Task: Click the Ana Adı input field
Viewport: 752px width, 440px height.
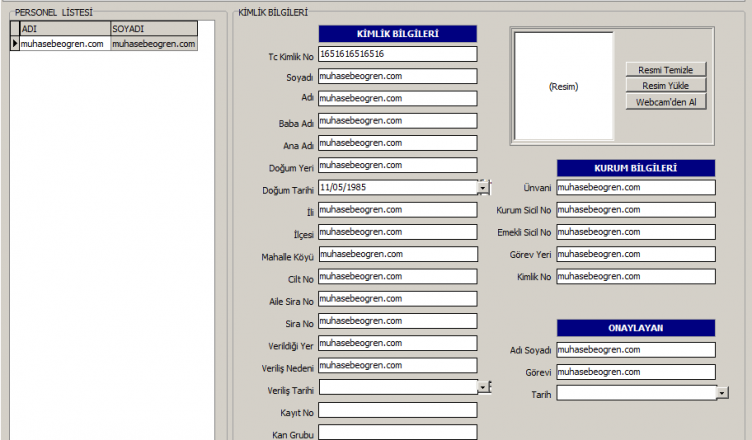Action: (x=398, y=143)
